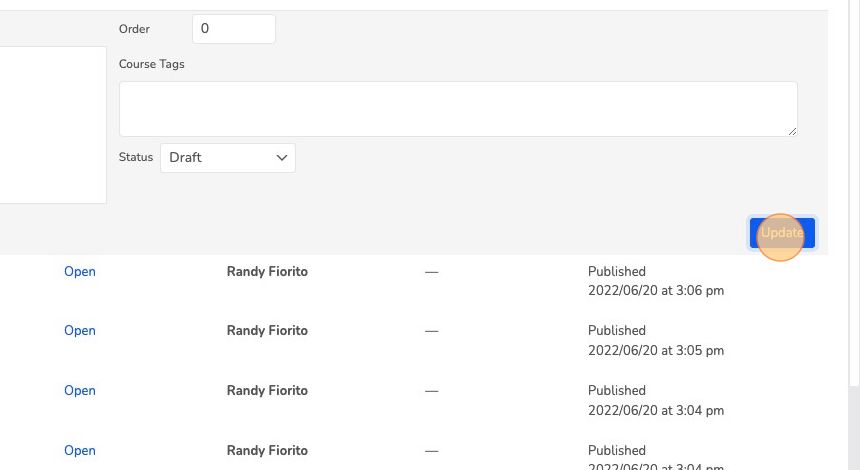Click the date 2022/06/20 at 3:05 pm
Image resolution: width=860 pixels, height=470 pixels.
(x=656, y=350)
